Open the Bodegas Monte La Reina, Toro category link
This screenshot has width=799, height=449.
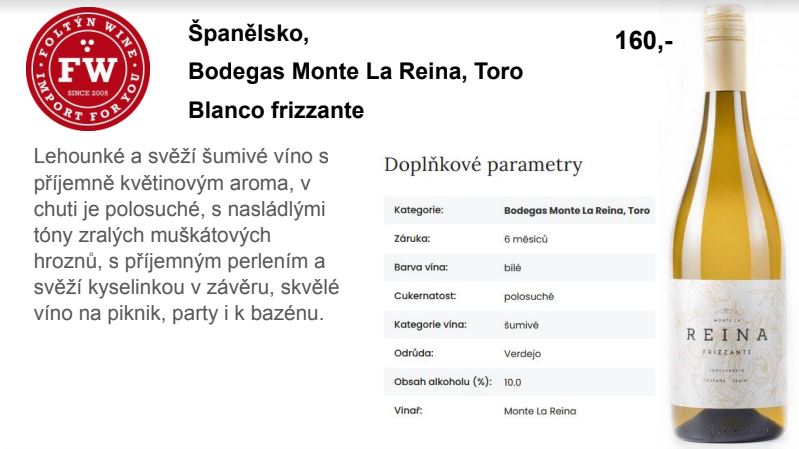click(x=577, y=210)
